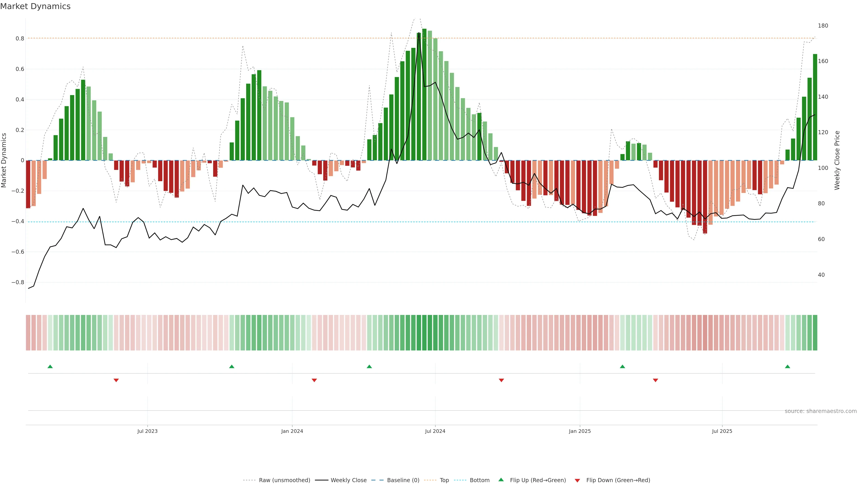Click the Flip Up marker between Jan and Jul 2024

click(x=369, y=366)
